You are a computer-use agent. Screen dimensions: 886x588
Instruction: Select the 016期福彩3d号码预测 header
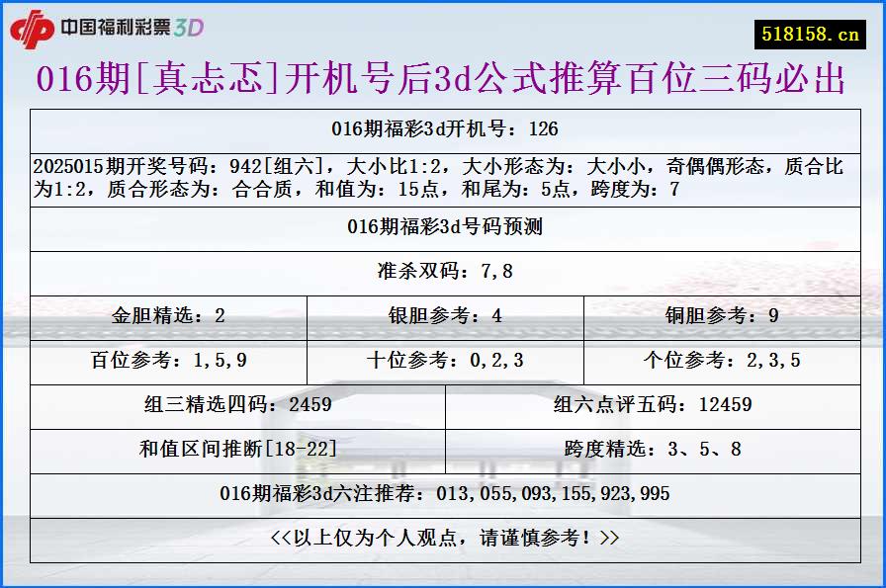tap(443, 225)
